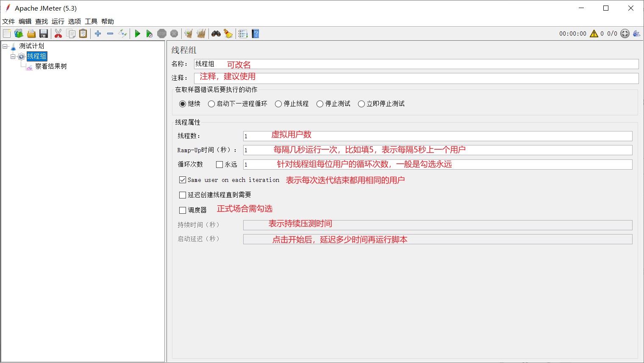Open the 选项 menu

pos(75,21)
